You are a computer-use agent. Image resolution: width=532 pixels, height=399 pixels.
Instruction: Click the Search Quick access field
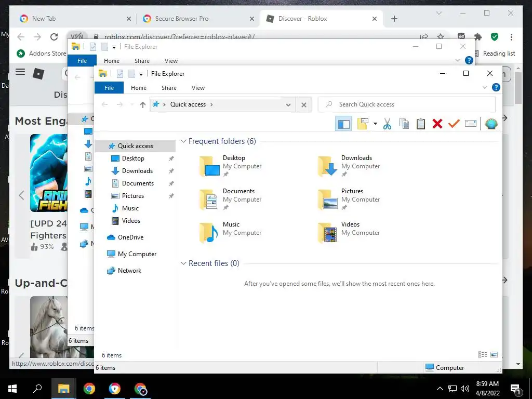pos(406,104)
